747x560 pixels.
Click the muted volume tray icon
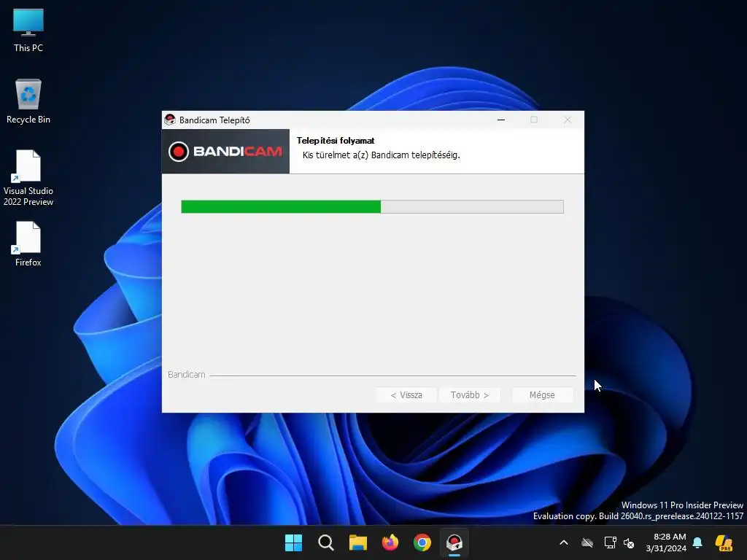[x=629, y=542]
